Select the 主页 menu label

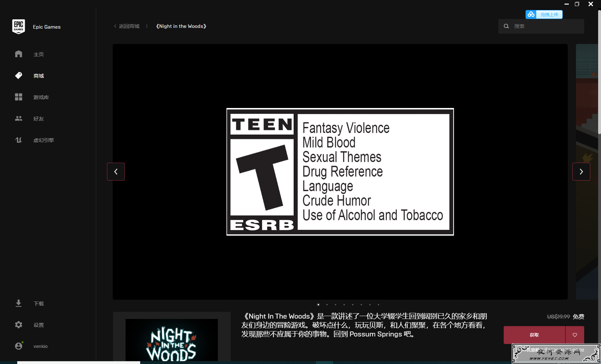pyautogui.click(x=39, y=54)
